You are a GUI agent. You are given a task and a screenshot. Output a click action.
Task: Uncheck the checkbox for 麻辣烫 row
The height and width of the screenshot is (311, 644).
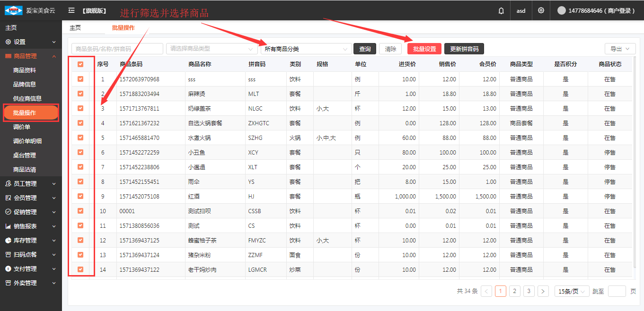click(80, 94)
